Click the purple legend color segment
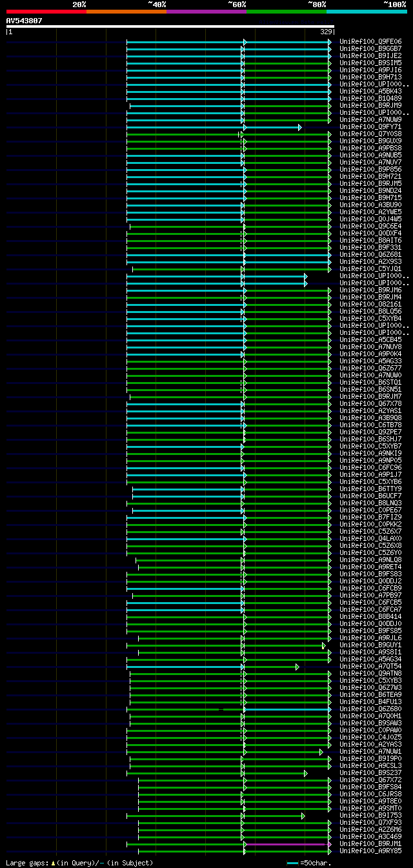The width and height of the screenshot is (413, 868). click(x=206, y=11)
